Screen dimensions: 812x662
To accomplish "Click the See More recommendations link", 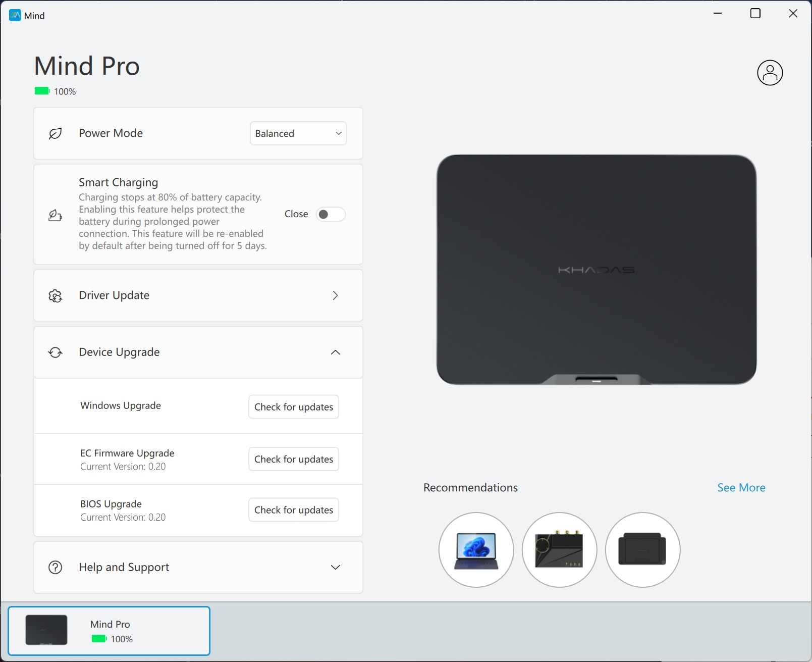I will 741,488.
